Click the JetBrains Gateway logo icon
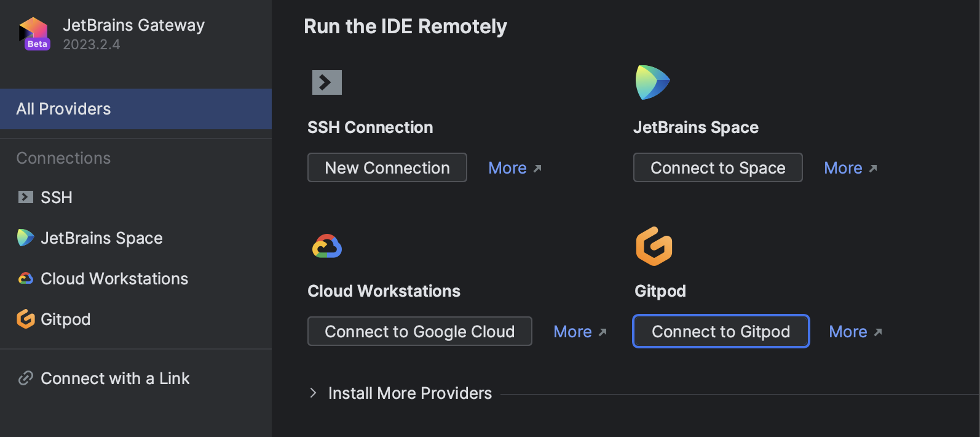 click(x=34, y=33)
